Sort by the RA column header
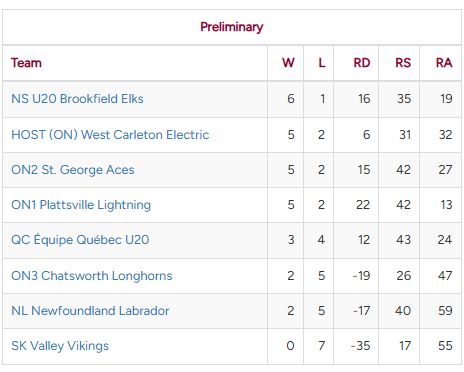 [444, 63]
